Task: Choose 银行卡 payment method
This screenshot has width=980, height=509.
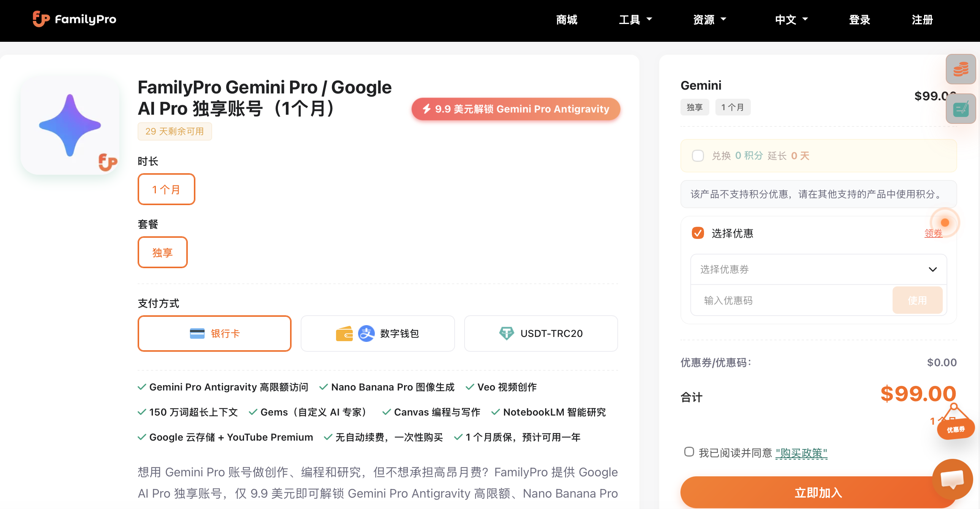Action: click(x=214, y=334)
